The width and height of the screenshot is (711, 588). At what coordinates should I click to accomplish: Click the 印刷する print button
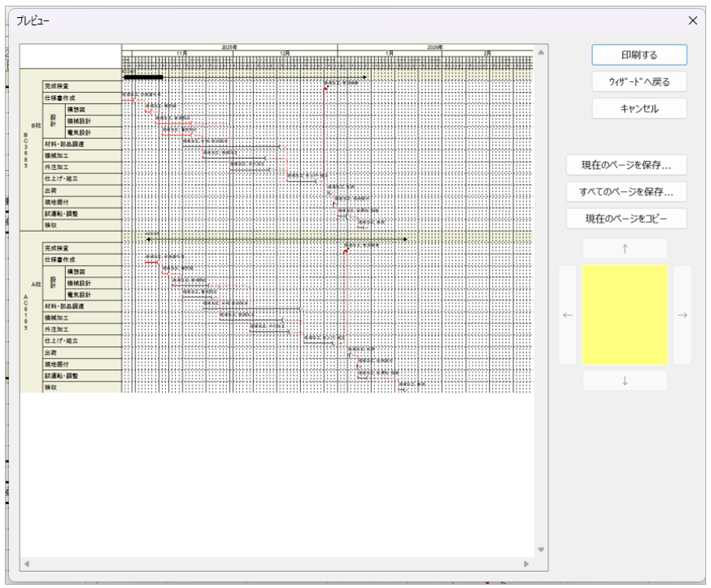coord(639,54)
